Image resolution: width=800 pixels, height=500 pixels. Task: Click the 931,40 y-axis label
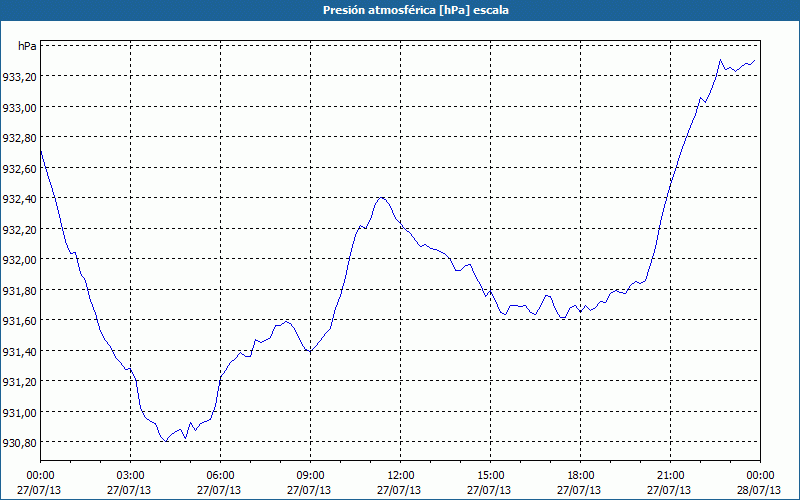(19, 352)
